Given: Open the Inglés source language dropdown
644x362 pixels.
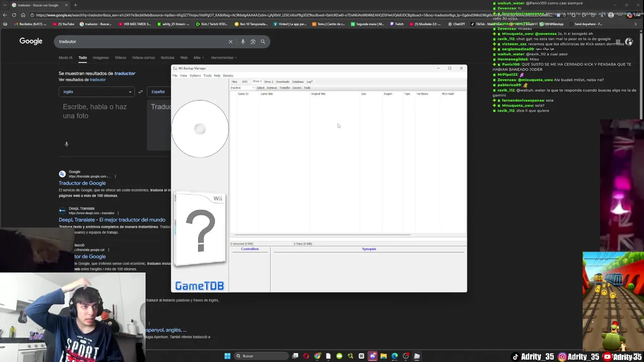Looking at the screenshot, I should click(x=97, y=92).
